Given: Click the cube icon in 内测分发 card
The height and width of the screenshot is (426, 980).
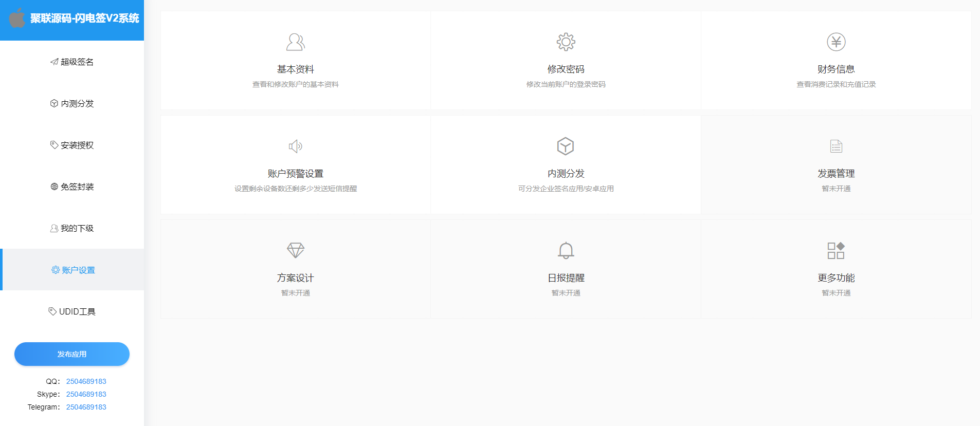Looking at the screenshot, I should pyautogui.click(x=566, y=146).
